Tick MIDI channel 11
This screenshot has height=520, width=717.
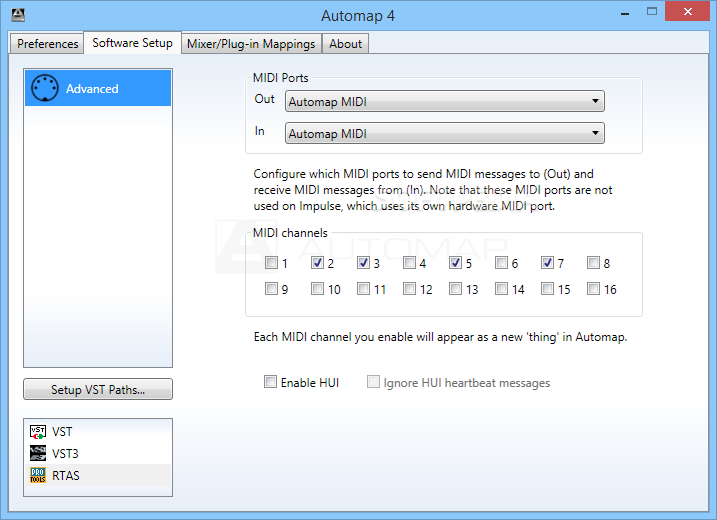click(x=363, y=289)
